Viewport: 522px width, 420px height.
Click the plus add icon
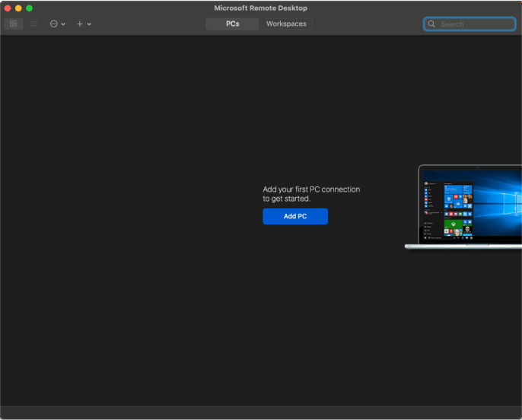[x=80, y=24]
